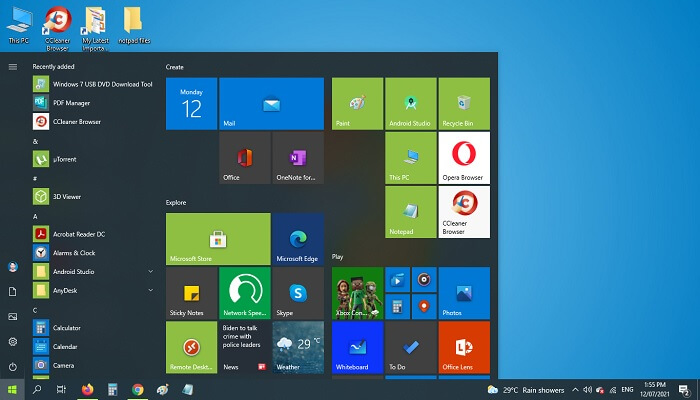Expand the AnyDesk folder in app list
The height and width of the screenshot is (400, 700).
pos(150,290)
